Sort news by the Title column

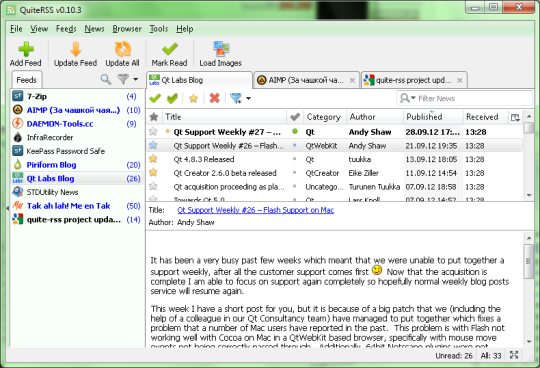tap(224, 117)
